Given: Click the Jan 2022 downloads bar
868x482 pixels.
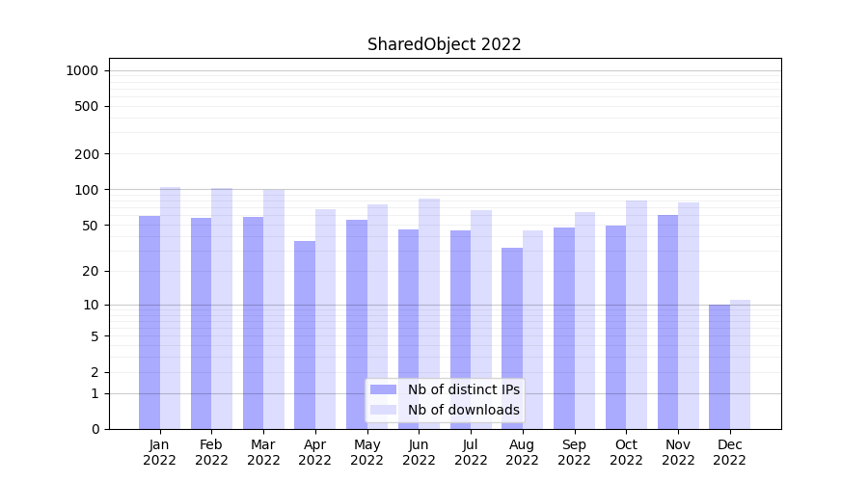Looking at the screenshot, I should pos(171,308).
